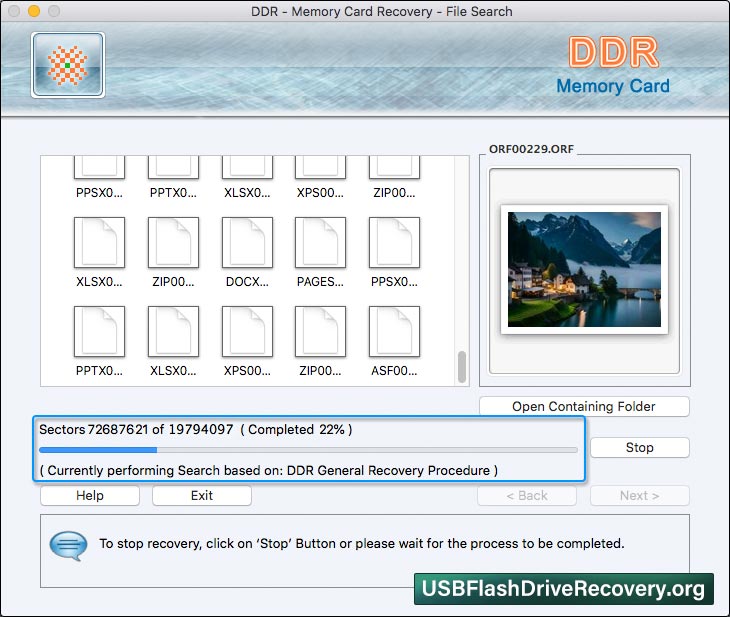Minimize window with the yellow button
The width and height of the screenshot is (730, 617).
coord(34,11)
